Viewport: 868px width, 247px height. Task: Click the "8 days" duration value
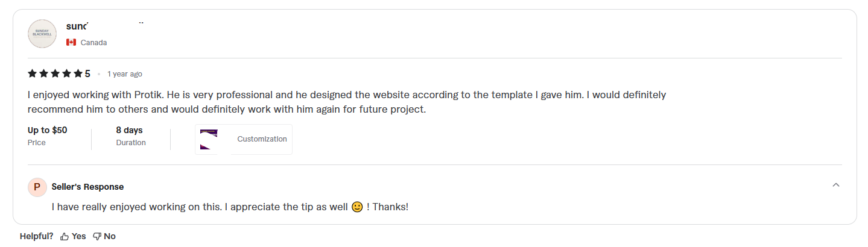(x=129, y=130)
